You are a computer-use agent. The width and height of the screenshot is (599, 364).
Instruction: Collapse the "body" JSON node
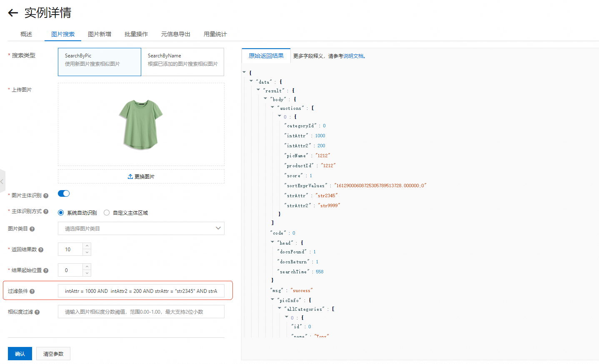(265, 99)
